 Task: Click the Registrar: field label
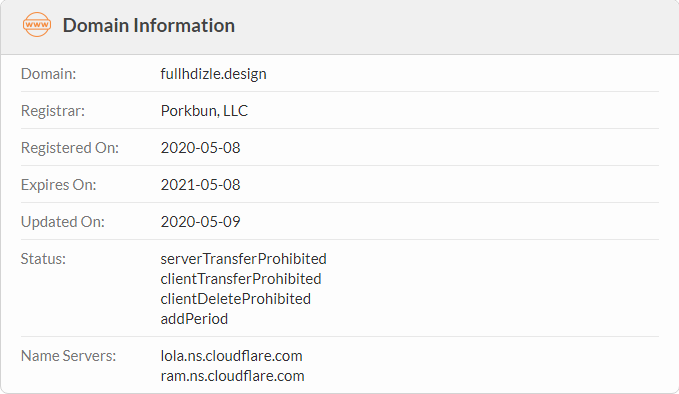53,111
